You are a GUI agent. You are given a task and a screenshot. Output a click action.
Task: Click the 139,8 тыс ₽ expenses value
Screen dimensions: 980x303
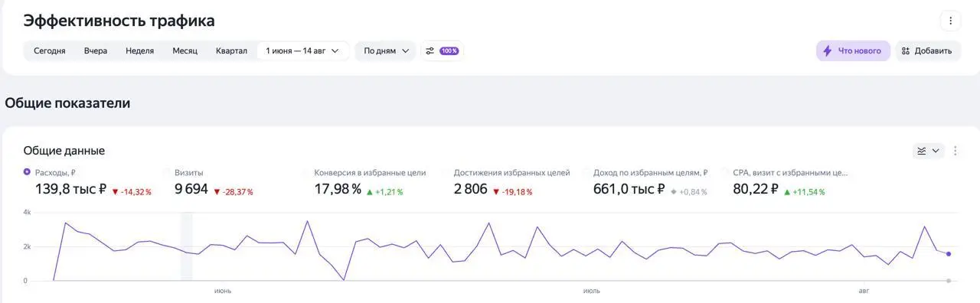tap(70, 189)
